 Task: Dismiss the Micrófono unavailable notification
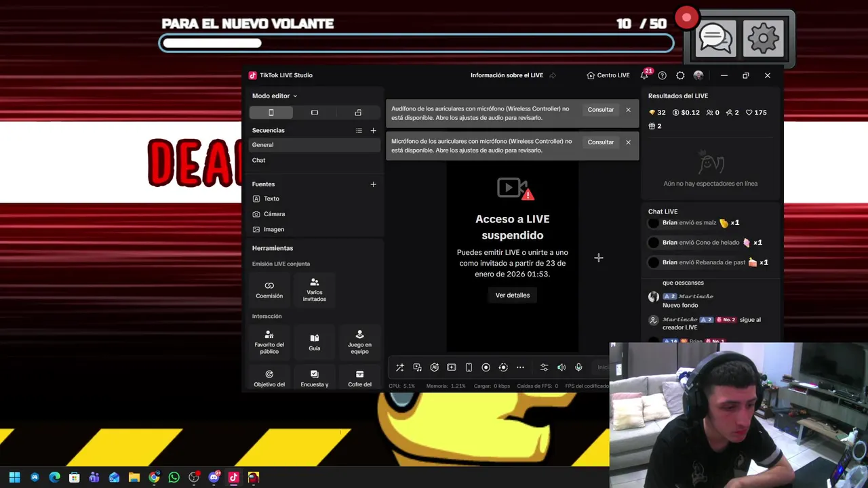pos(628,142)
